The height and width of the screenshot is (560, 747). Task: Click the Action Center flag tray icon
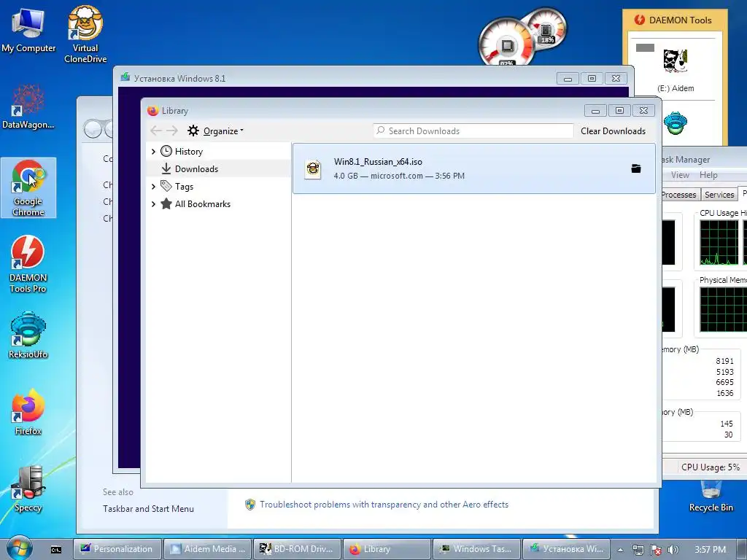tap(656, 550)
